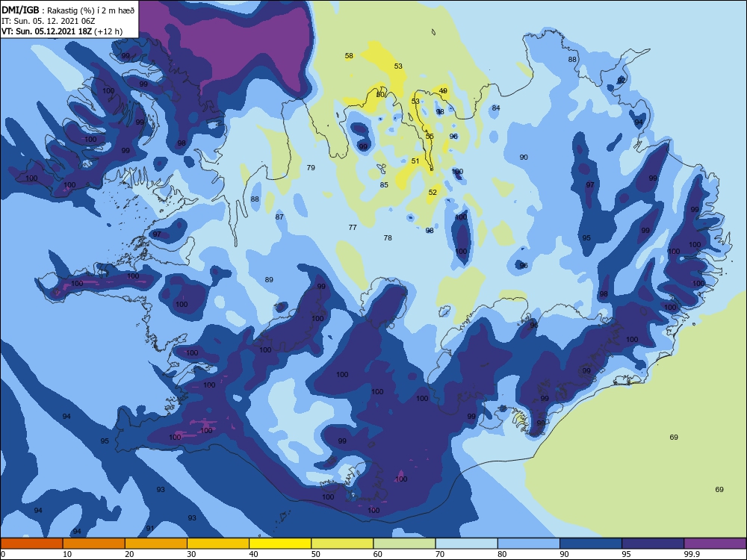The height and width of the screenshot is (560, 747).
Task: Select the 'IT: Sun. 05. 12. 2021 06Z' line
Action: [48, 21]
